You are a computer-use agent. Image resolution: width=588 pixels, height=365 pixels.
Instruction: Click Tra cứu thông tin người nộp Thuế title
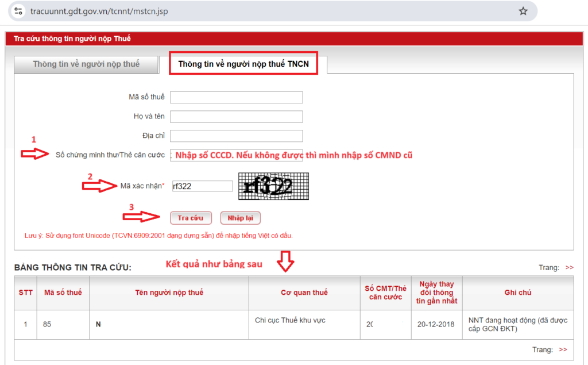point(72,39)
